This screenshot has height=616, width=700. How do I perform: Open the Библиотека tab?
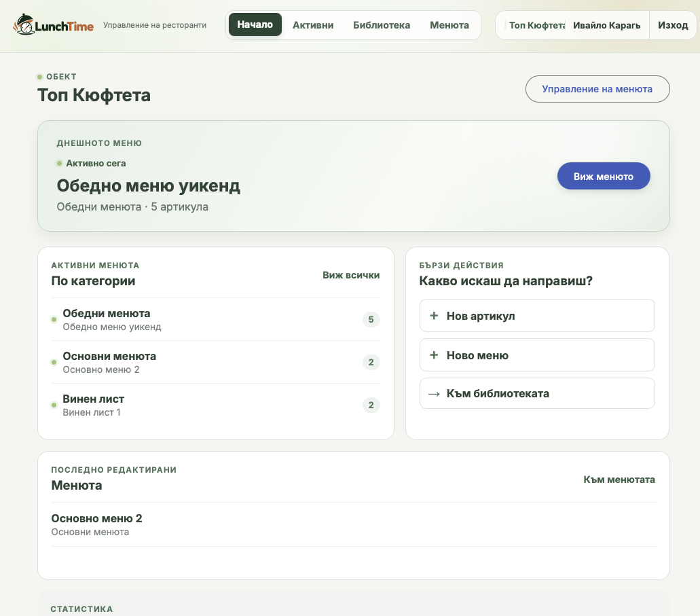click(x=382, y=25)
